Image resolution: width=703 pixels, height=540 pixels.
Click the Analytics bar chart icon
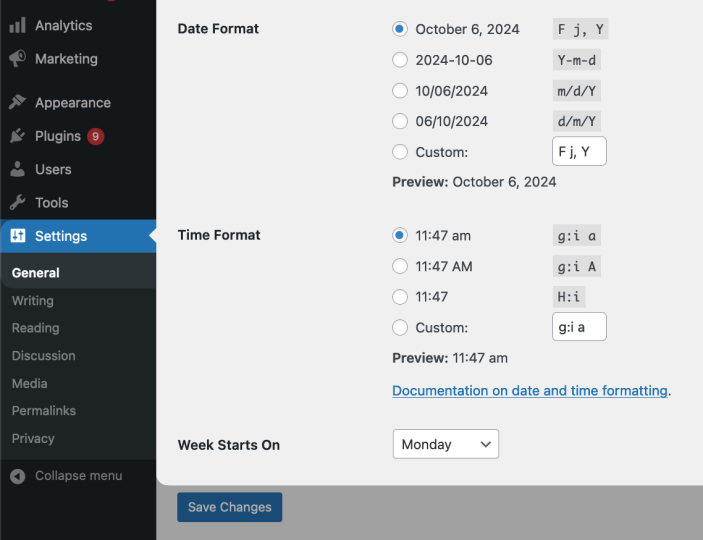click(18, 25)
